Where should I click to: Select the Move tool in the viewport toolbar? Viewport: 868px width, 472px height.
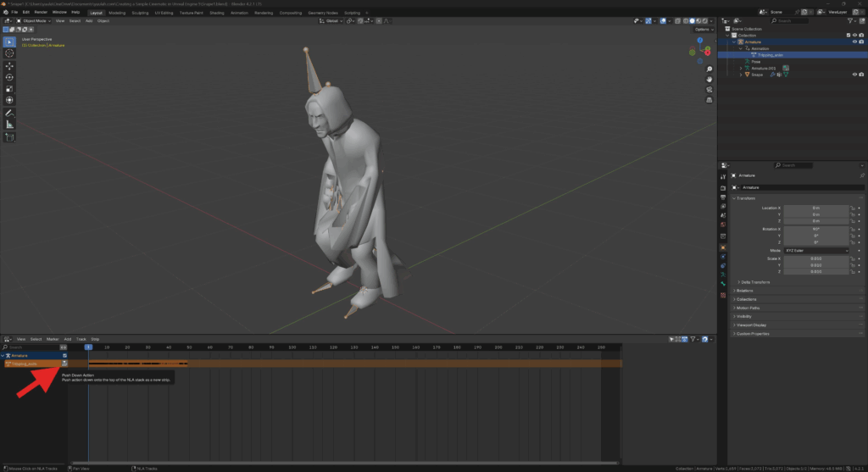10,65
